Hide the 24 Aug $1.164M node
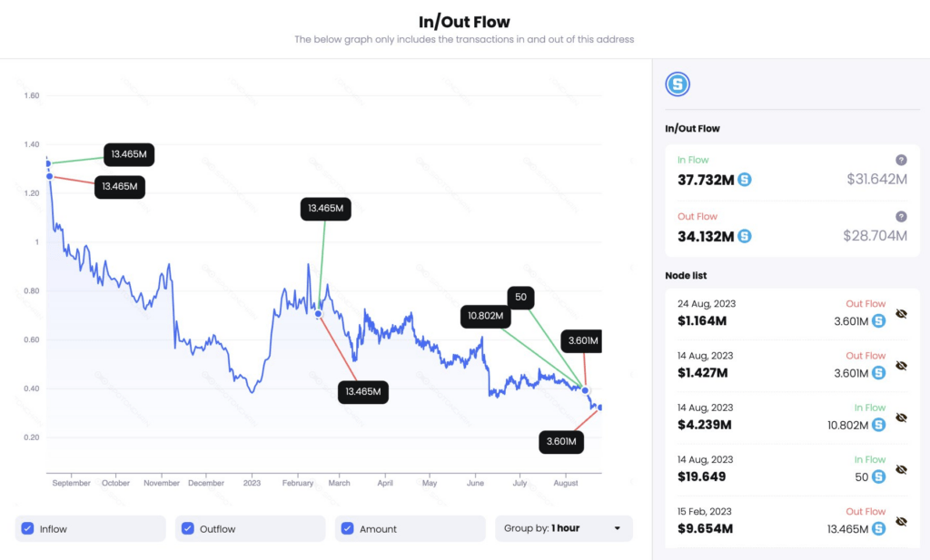 (x=901, y=314)
